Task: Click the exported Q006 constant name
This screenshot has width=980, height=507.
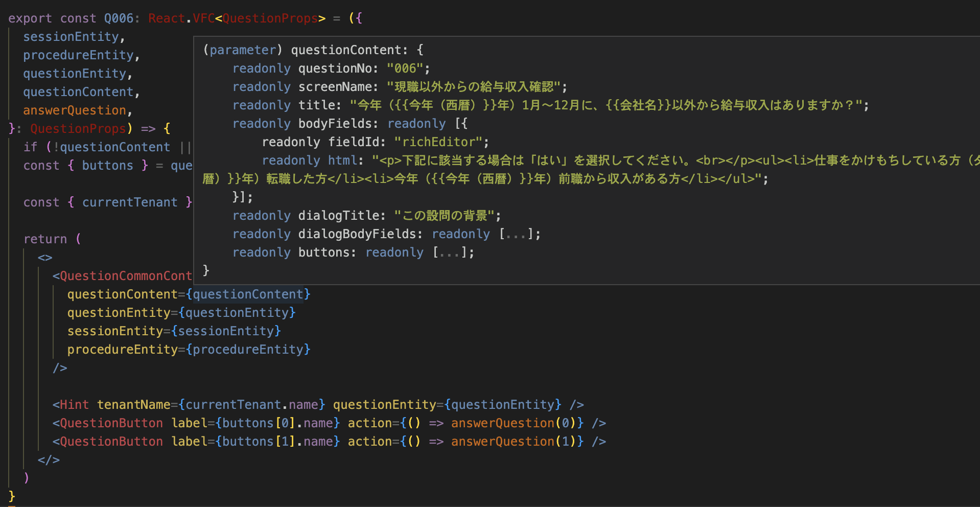Action: tap(119, 18)
